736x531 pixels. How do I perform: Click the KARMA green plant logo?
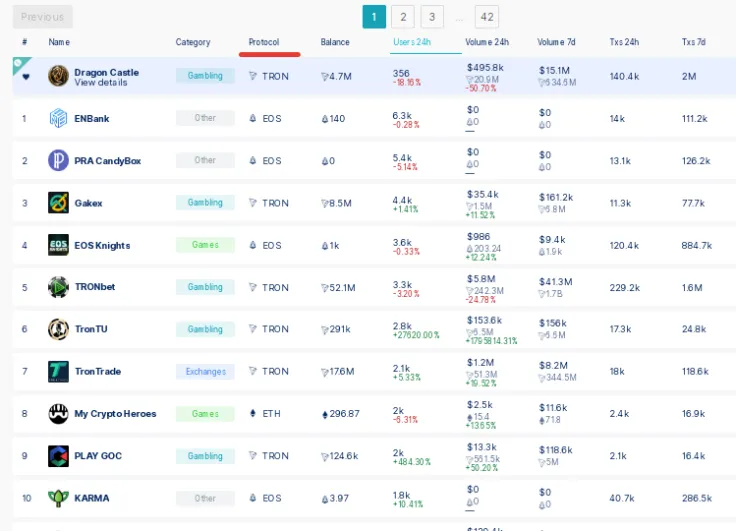click(x=58, y=498)
